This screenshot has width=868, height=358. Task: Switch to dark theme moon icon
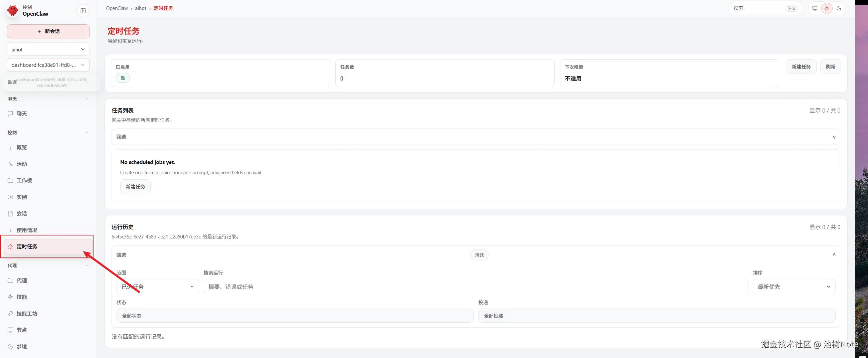(839, 8)
